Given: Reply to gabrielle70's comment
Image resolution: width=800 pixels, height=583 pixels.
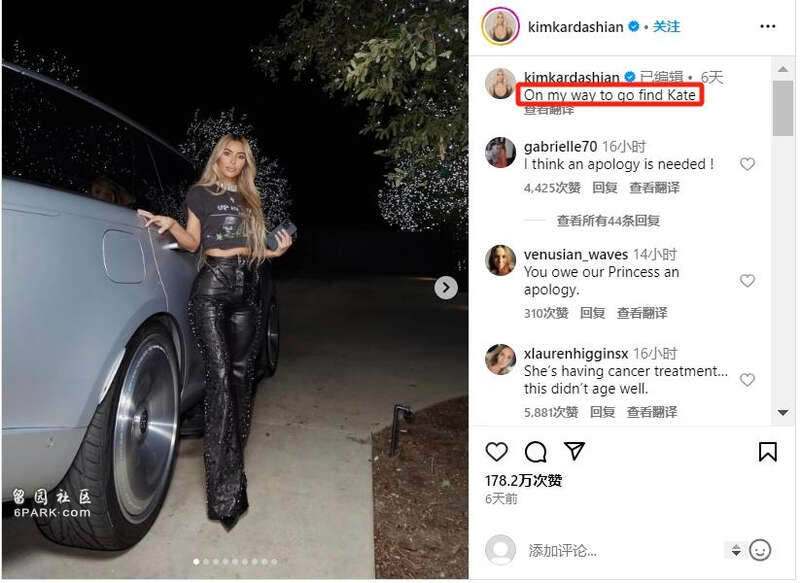Looking at the screenshot, I should (605, 188).
